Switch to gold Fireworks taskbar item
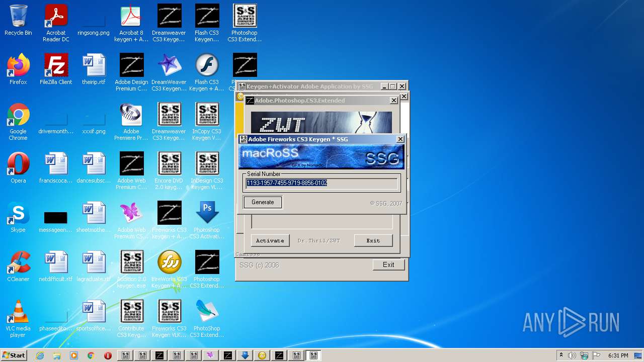 click(x=262, y=355)
